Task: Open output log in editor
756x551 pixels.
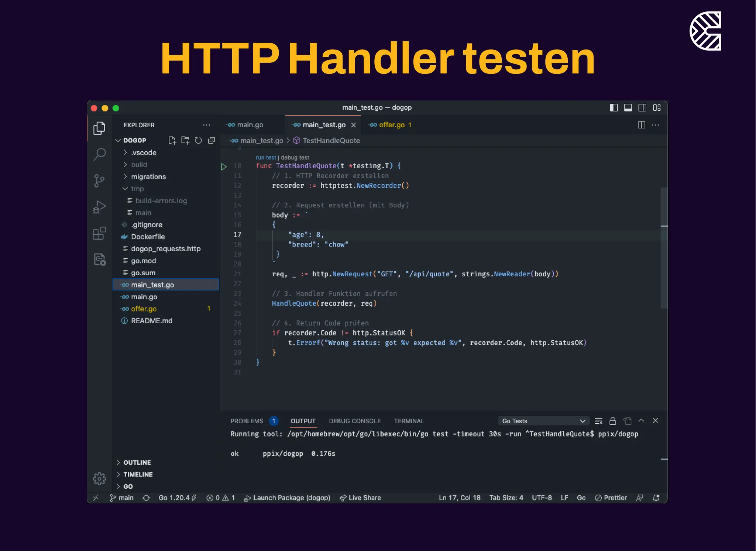Action: click(628, 421)
